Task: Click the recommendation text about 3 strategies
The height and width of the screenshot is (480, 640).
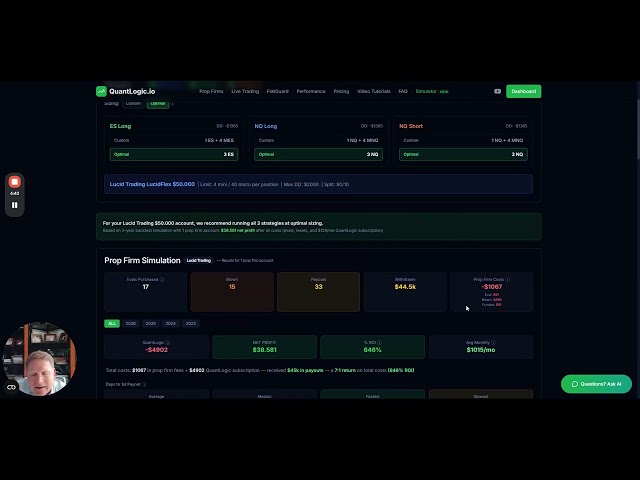Action: click(x=213, y=223)
